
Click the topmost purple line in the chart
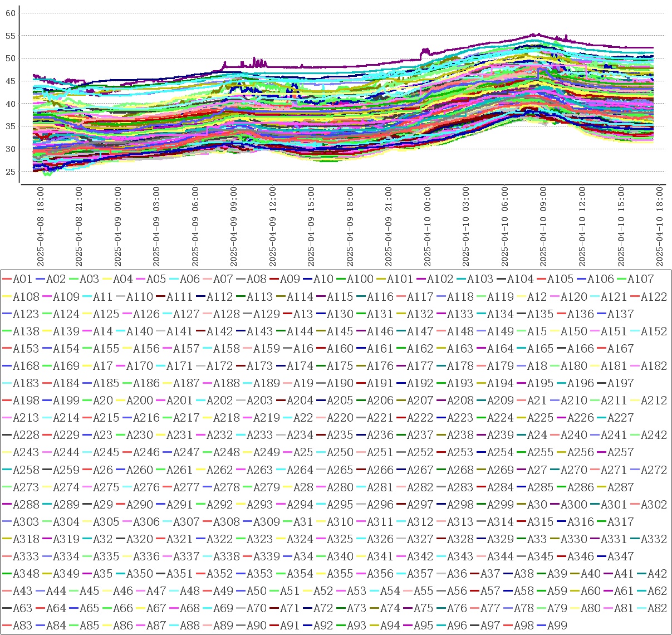334,66
